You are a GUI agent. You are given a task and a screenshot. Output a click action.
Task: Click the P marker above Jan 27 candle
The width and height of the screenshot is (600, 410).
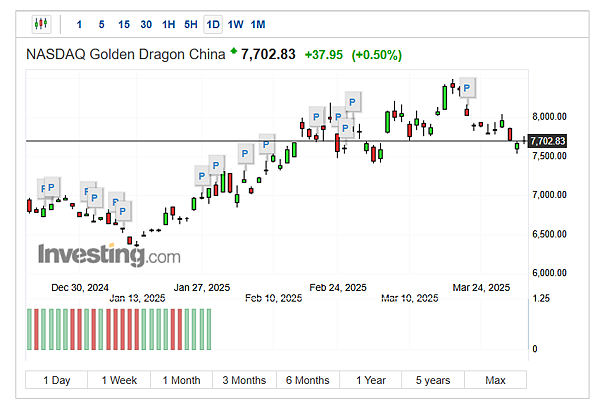tap(202, 176)
